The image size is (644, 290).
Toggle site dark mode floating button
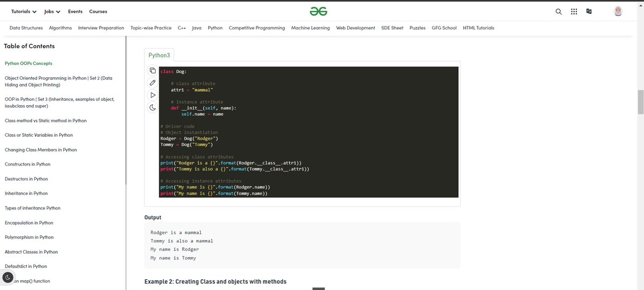(8, 278)
